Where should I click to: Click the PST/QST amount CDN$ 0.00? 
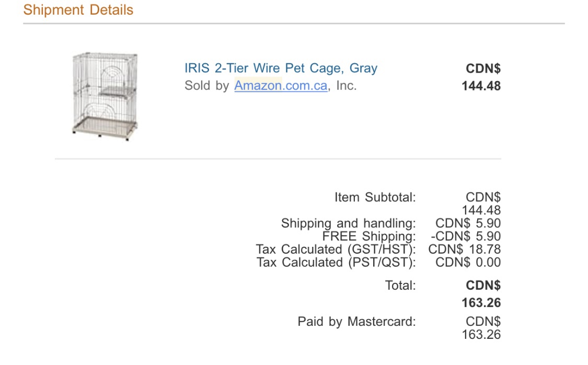468,263
